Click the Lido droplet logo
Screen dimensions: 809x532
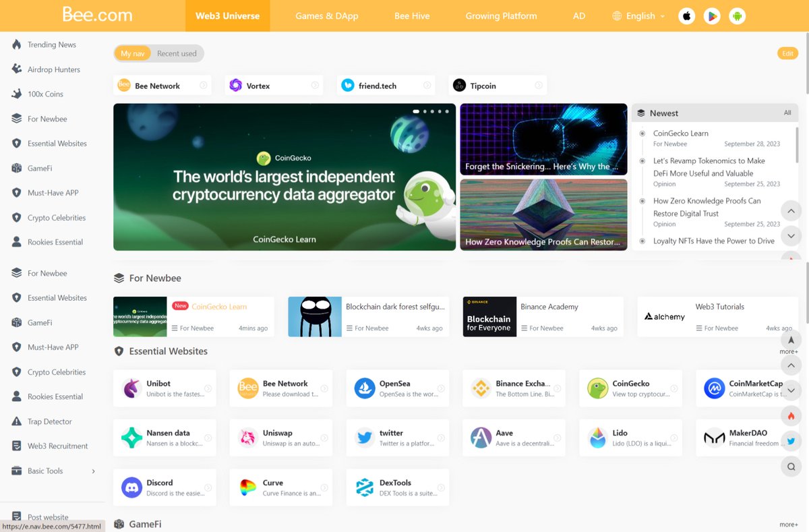point(598,438)
